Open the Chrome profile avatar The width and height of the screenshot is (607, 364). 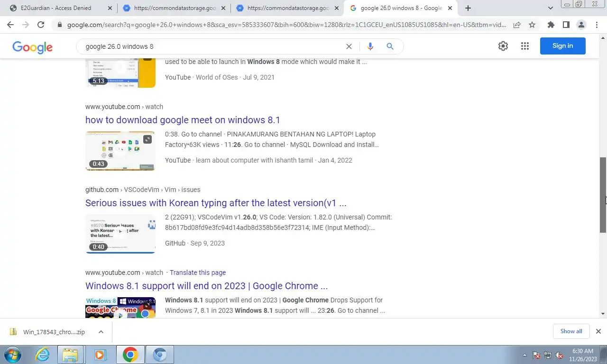tap(581, 25)
